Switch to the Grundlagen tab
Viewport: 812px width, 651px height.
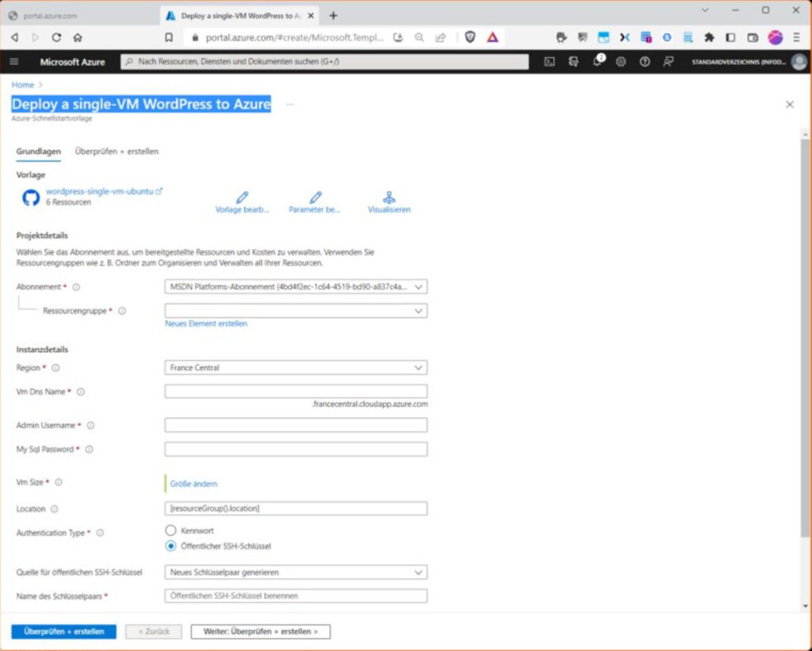click(x=38, y=151)
